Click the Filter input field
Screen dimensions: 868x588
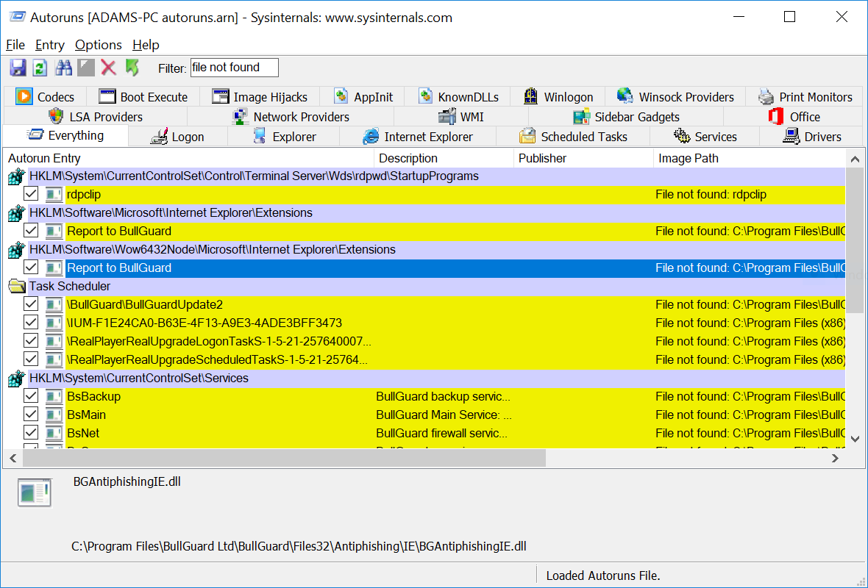[234, 68]
